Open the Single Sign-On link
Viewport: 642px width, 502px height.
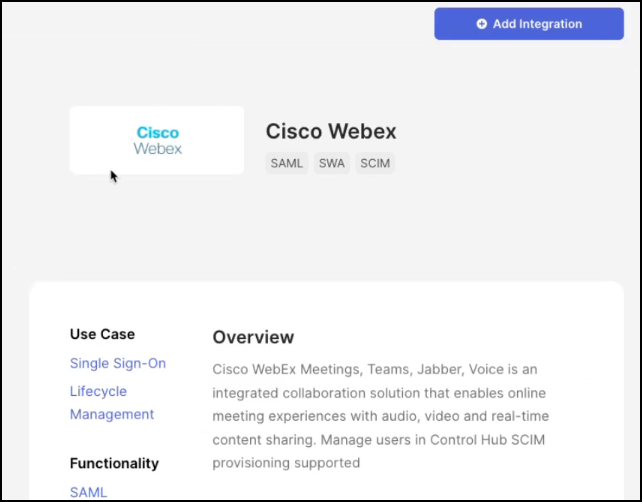click(x=118, y=363)
